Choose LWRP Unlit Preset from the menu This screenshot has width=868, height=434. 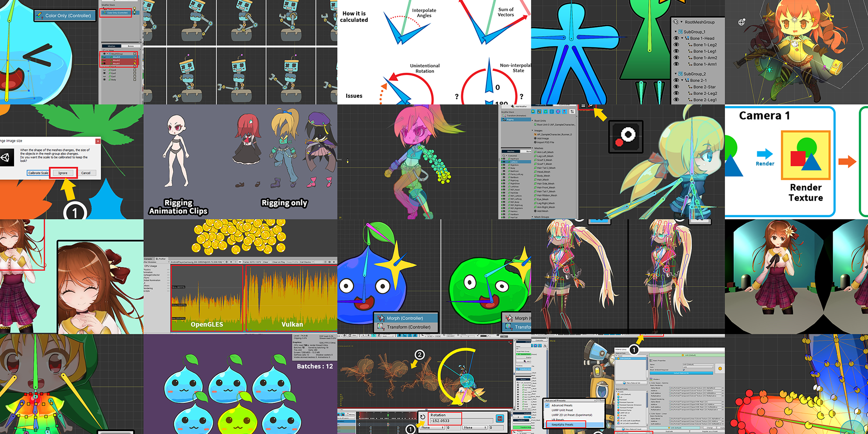point(562,410)
